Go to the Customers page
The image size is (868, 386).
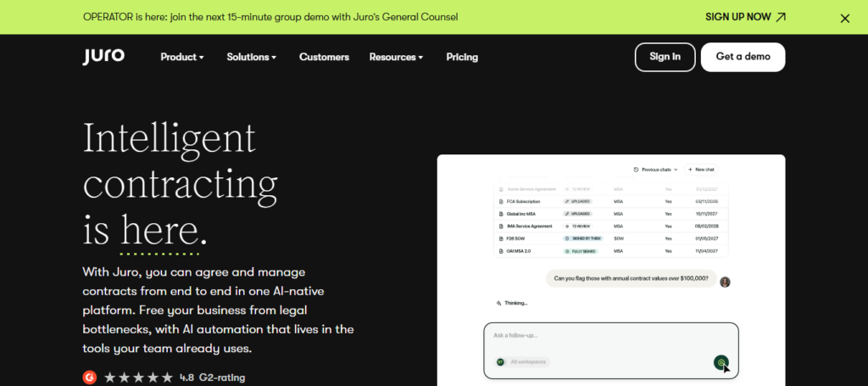click(324, 57)
